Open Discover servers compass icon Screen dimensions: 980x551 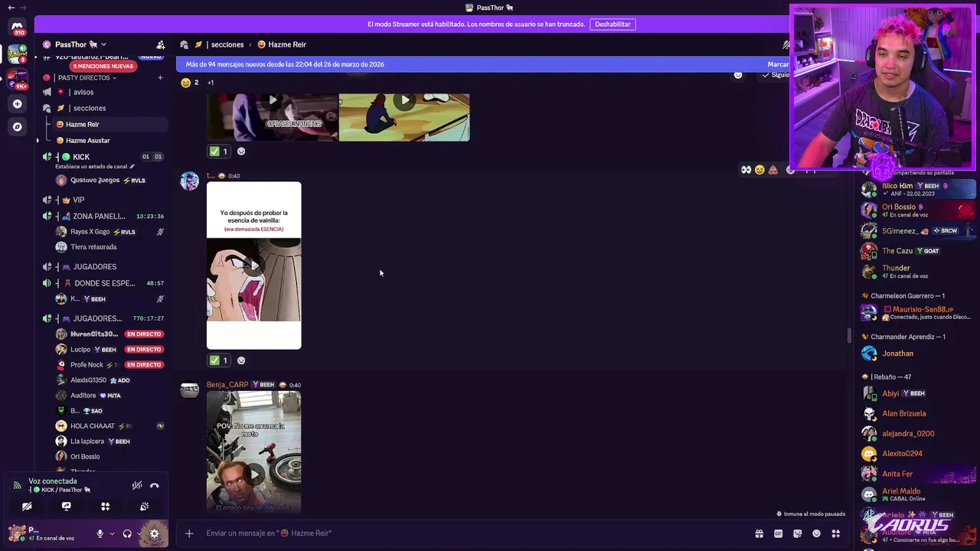17,126
